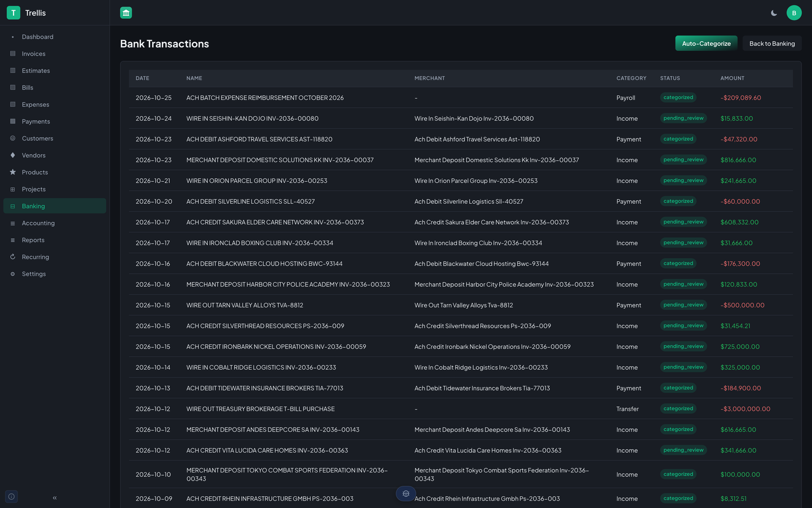Viewport: 812px width, 508px height.
Task: Click the Projects sidebar icon
Action: (13, 189)
